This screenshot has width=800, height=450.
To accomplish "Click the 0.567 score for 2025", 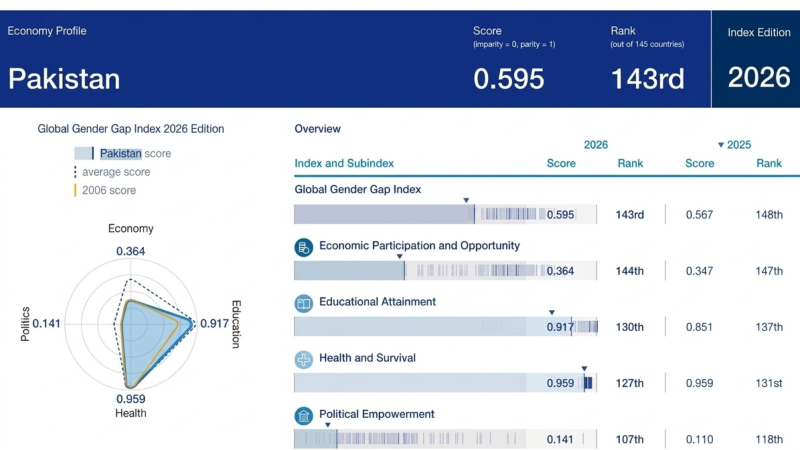I will point(699,215).
